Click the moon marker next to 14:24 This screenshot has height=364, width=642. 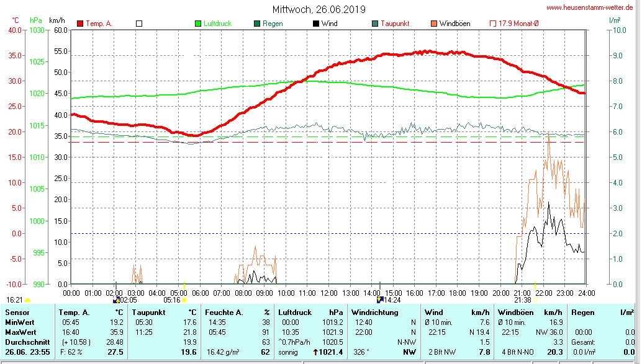(379, 300)
